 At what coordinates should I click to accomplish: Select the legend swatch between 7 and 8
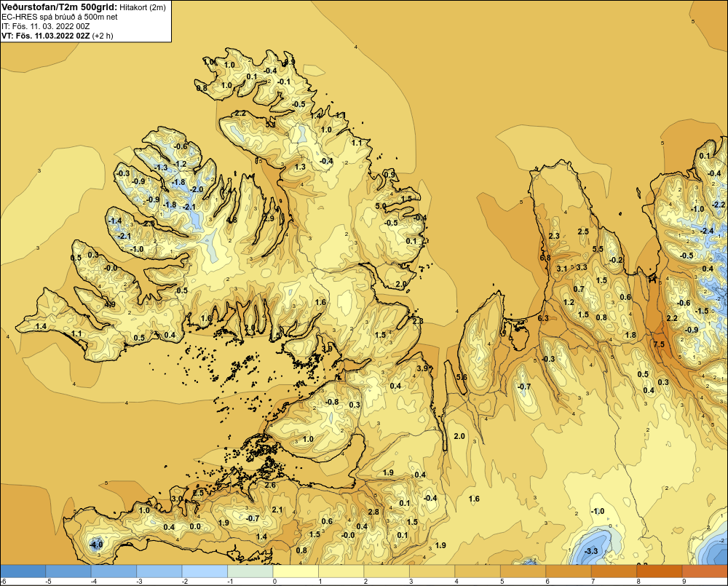click(x=614, y=571)
